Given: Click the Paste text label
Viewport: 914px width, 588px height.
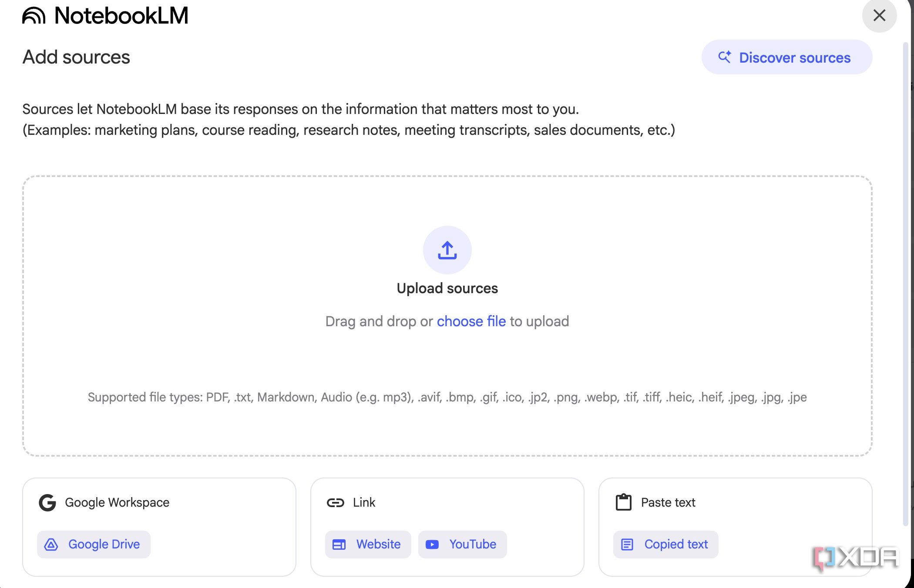Looking at the screenshot, I should point(668,503).
